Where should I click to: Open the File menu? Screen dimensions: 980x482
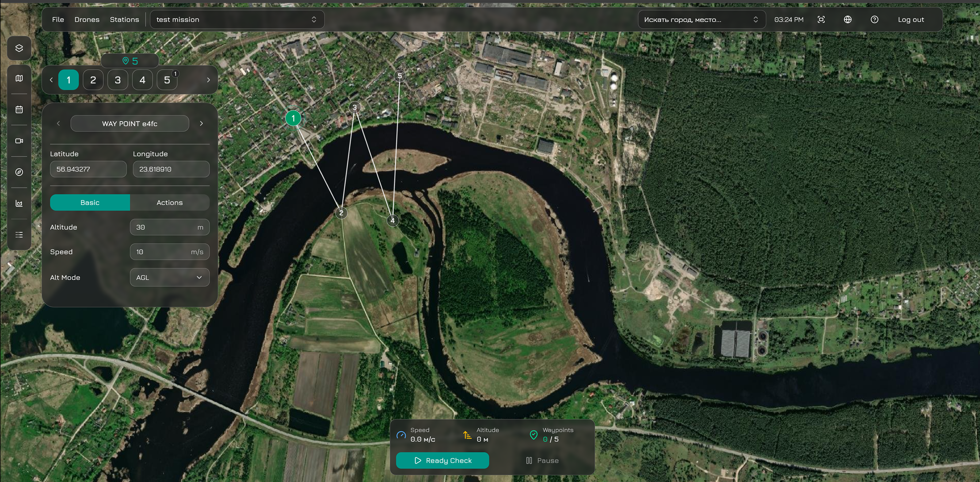pos(58,19)
